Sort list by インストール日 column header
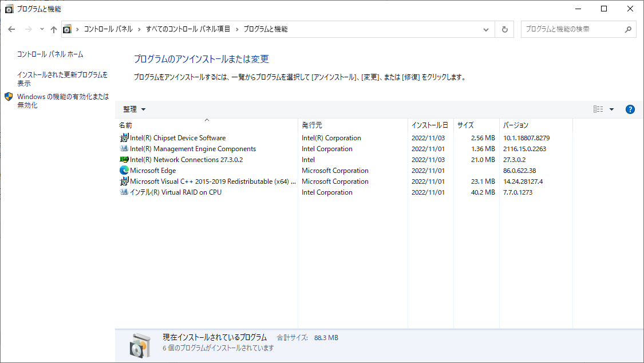Viewport: 644px width, 363px height. (x=429, y=125)
